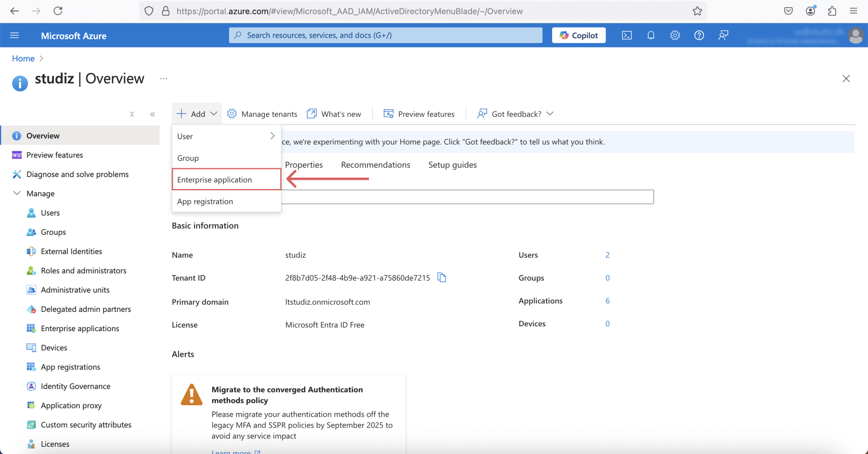Open the feedback icon in top bar
Screen dimensions: 868x454
pyautogui.click(x=723, y=35)
